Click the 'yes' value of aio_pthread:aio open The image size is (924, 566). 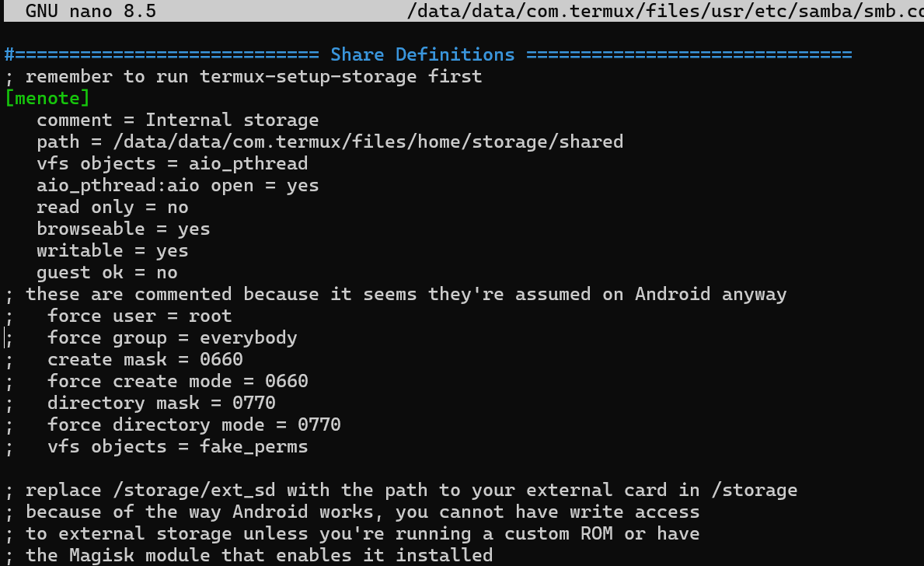pos(302,186)
